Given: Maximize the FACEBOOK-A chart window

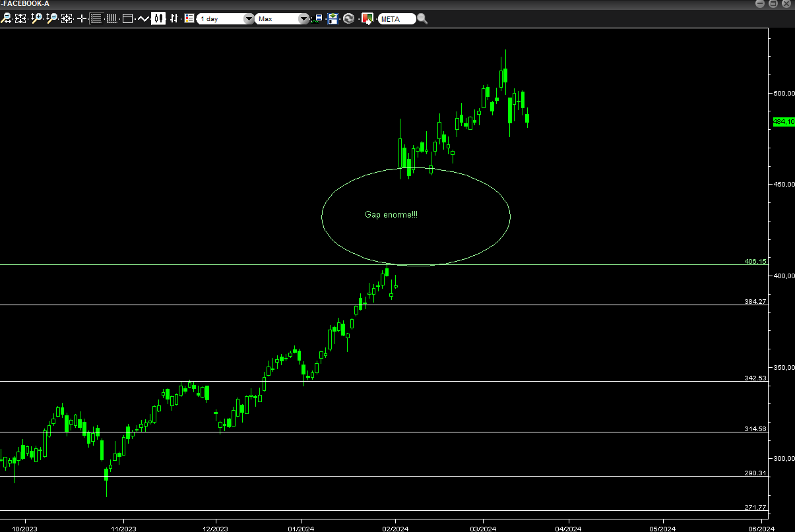Looking at the screenshot, I should click(773, 3).
